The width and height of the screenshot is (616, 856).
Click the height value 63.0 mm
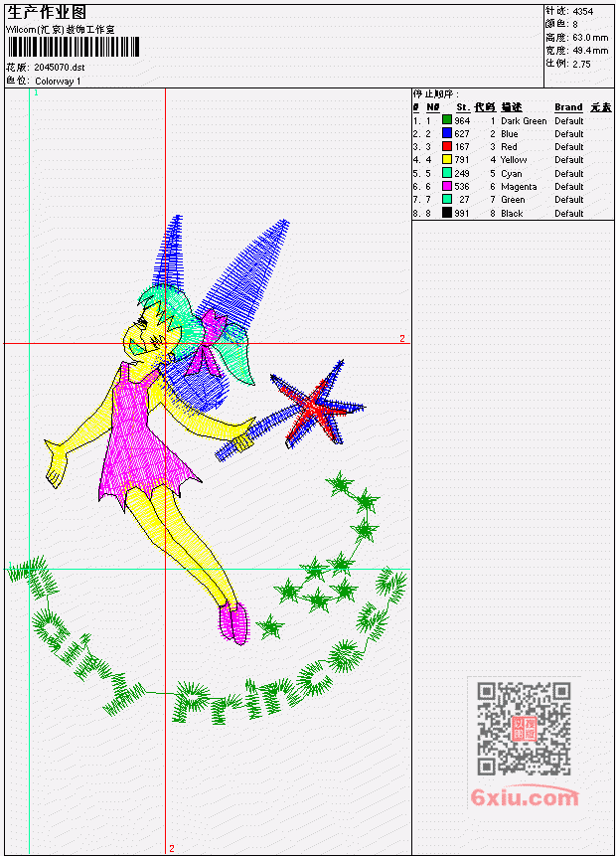pyautogui.click(x=590, y=38)
